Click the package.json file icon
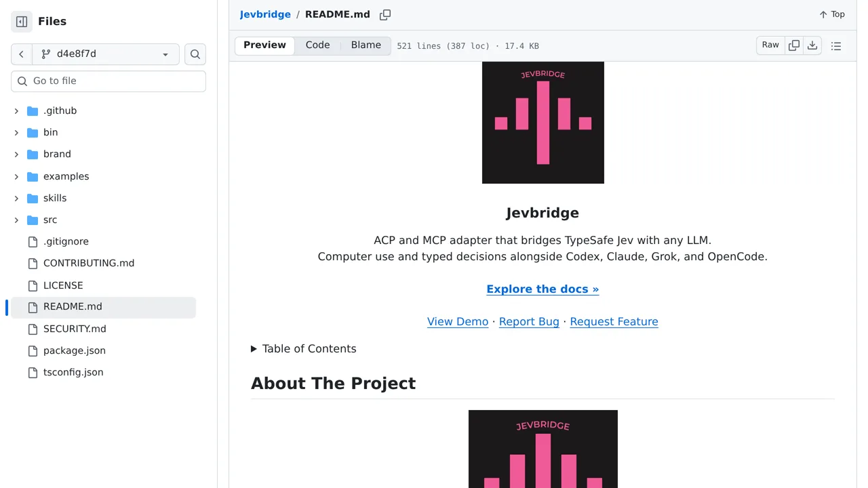868x488 pixels. [x=33, y=350]
